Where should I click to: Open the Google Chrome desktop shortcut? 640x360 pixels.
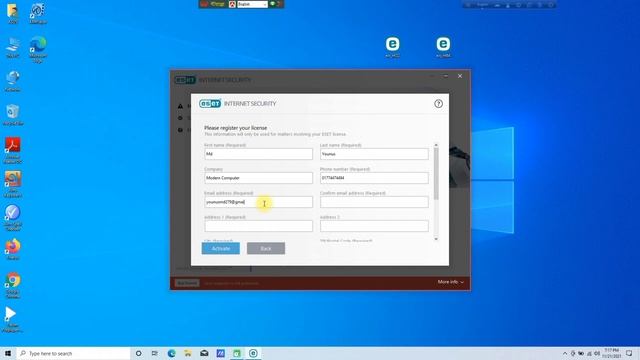13,285
